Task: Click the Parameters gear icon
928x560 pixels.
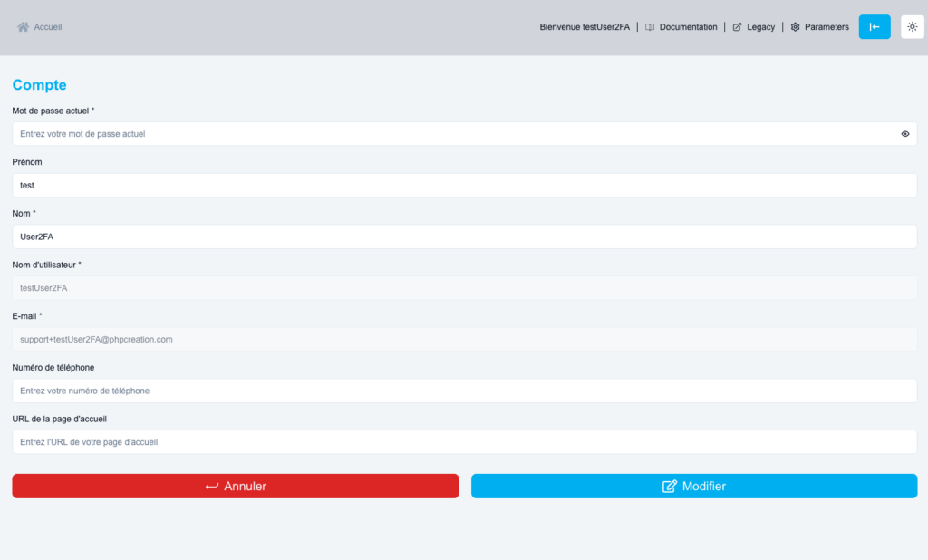Action: pos(795,27)
